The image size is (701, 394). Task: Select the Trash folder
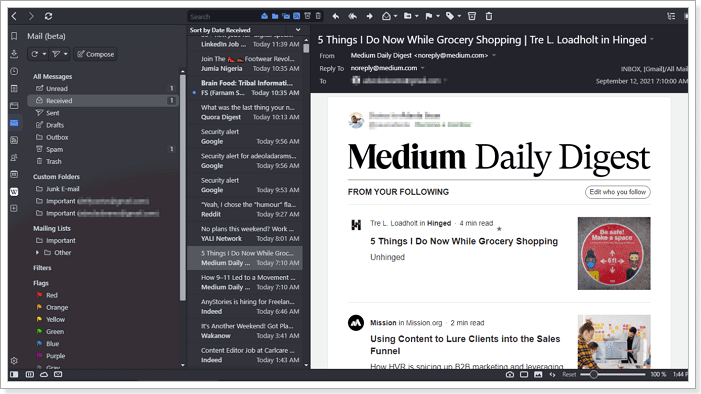[104, 161]
